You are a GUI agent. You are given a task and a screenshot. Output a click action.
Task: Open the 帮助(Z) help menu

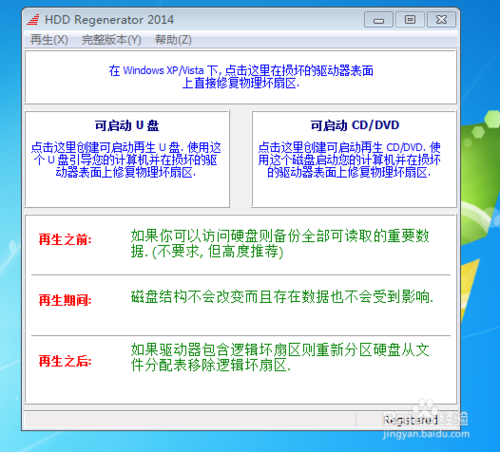[x=173, y=40]
